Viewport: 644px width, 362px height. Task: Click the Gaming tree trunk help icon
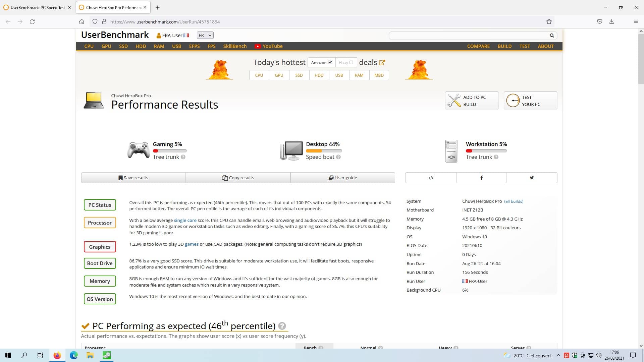tap(183, 157)
